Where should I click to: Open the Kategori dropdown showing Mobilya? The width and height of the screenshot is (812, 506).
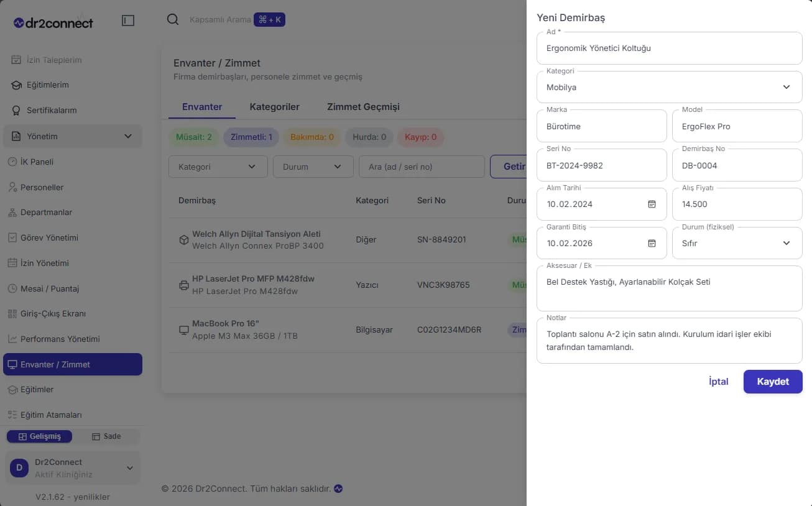click(670, 87)
